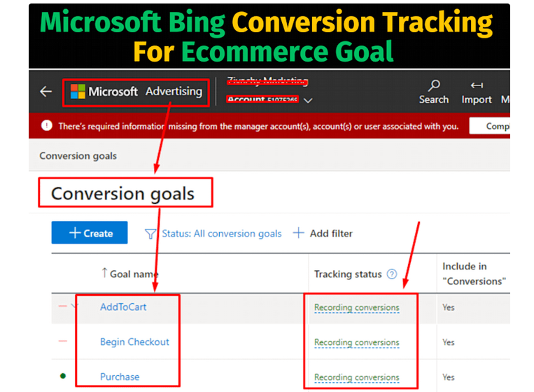
Task: Click the filter funnel icon
Action: [150, 234]
